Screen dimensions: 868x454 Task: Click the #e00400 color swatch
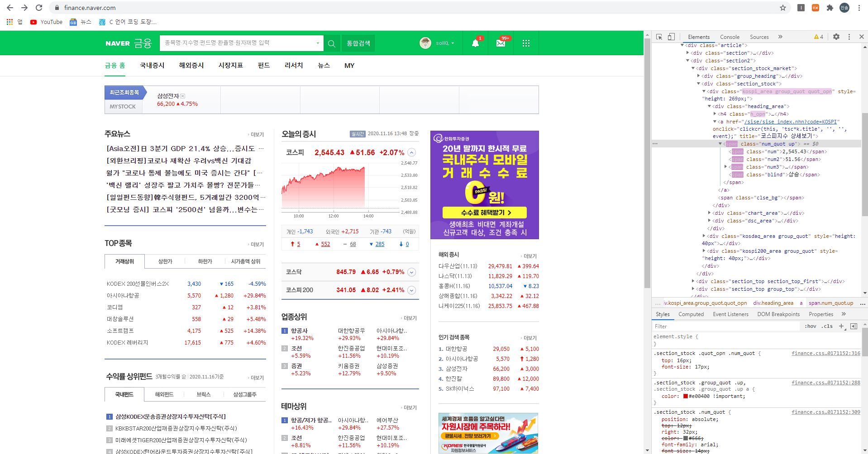coord(686,396)
